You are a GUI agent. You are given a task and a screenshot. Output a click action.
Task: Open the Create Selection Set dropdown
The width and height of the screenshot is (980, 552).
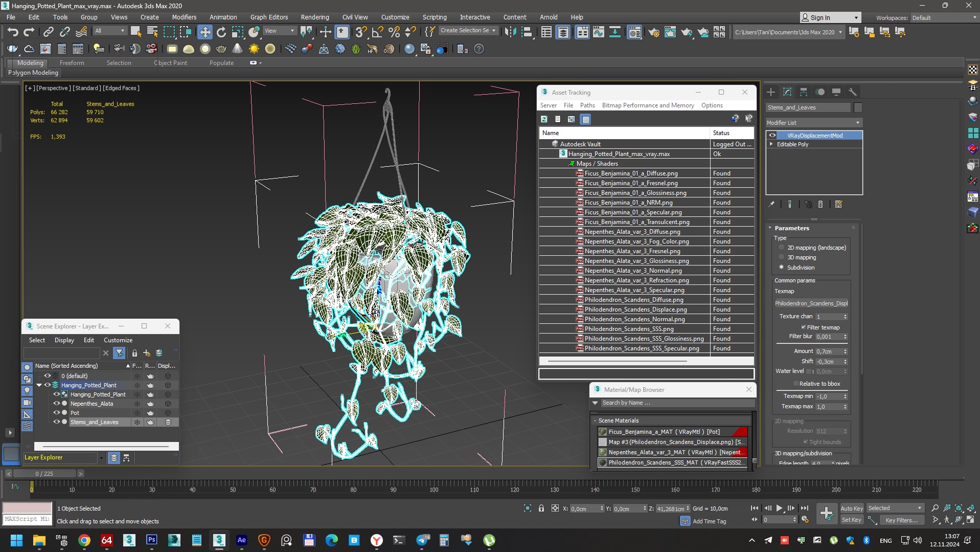468,31
